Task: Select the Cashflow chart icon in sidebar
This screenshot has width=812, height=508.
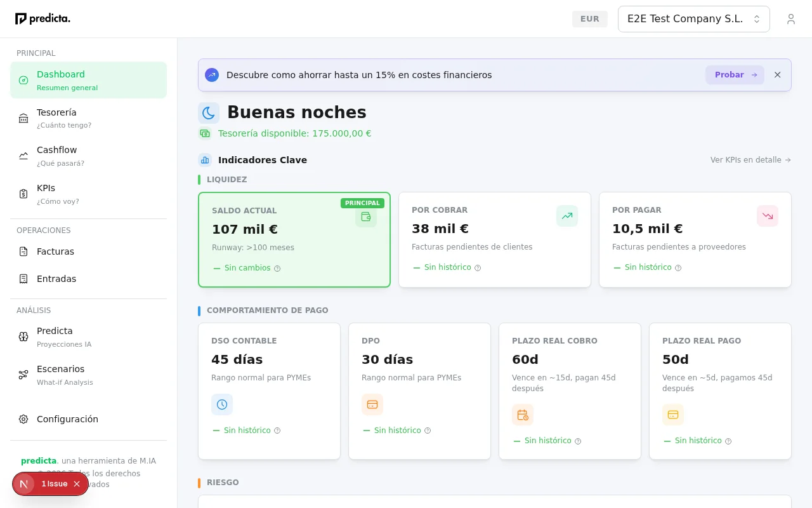Action: click(23, 156)
